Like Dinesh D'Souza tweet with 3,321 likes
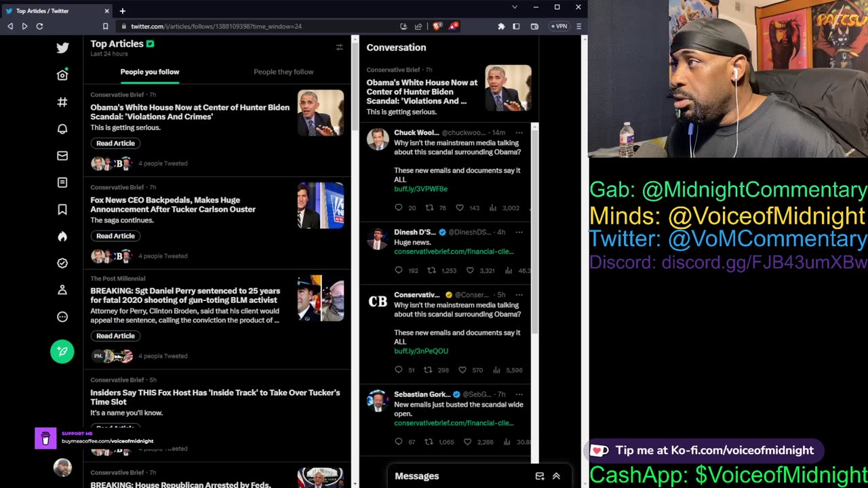The image size is (868, 488). [x=470, y=270]
